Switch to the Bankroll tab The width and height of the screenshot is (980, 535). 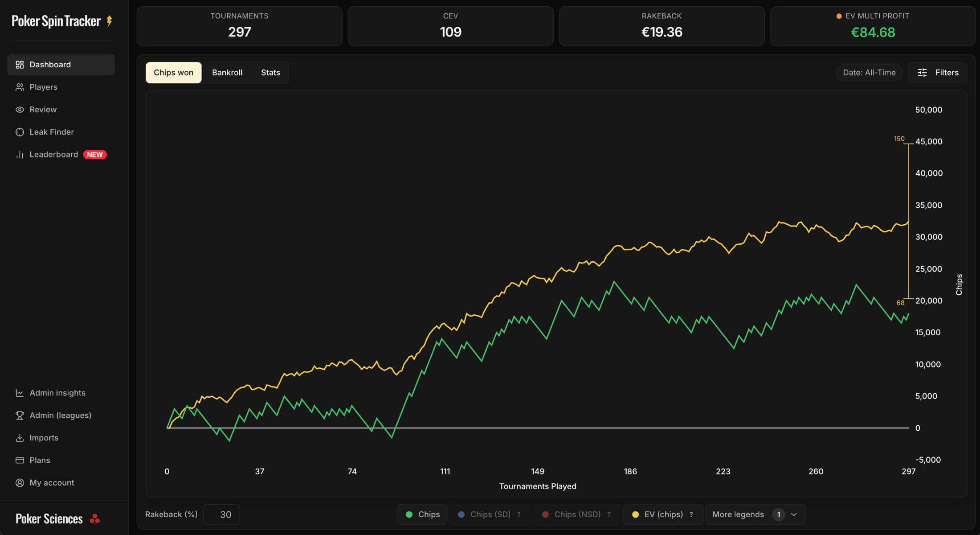(227, 72)
